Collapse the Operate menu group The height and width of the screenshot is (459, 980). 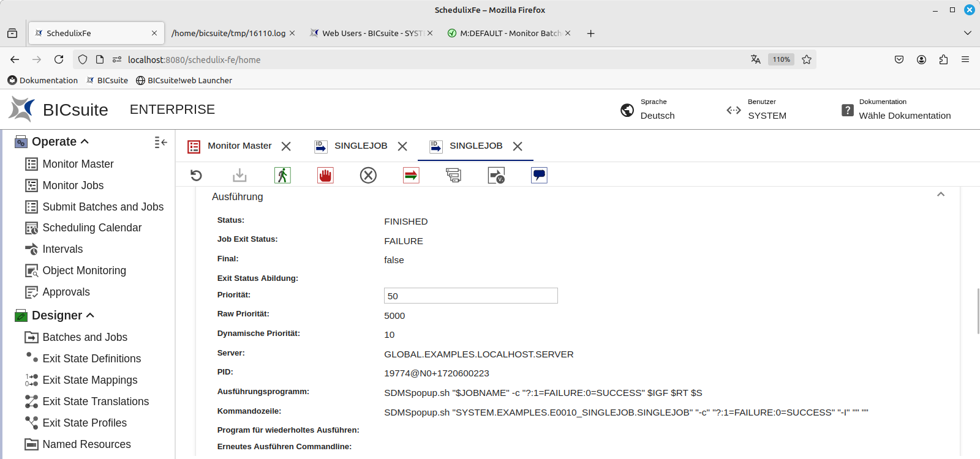[x=85, y=141]
